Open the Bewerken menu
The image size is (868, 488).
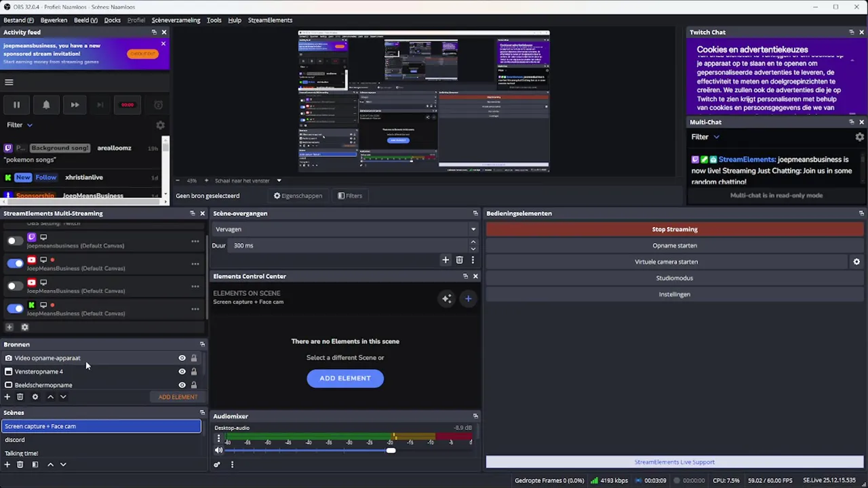coord(54,20)
